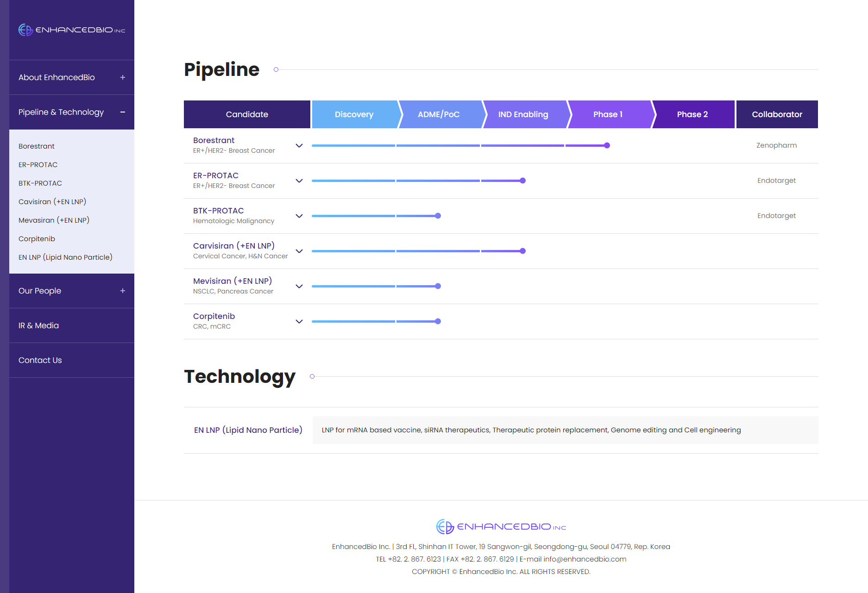Click the Mevisiran progress bar endpoint dot
868x593 pixels.
tap(438, 286)
